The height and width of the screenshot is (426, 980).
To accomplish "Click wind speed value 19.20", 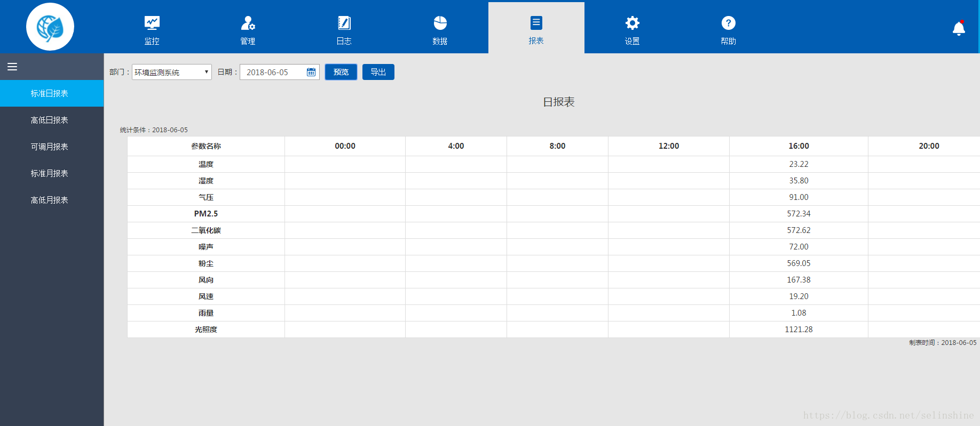I will pos(799,296).
